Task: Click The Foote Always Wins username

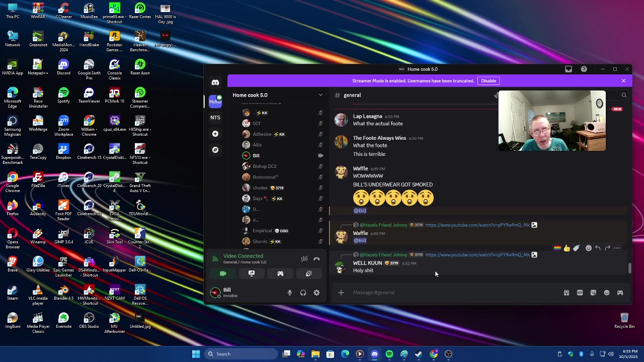Action: 379,138
